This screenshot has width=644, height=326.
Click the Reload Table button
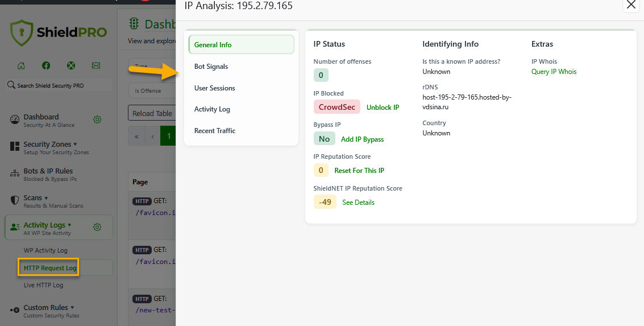(152, 113)
